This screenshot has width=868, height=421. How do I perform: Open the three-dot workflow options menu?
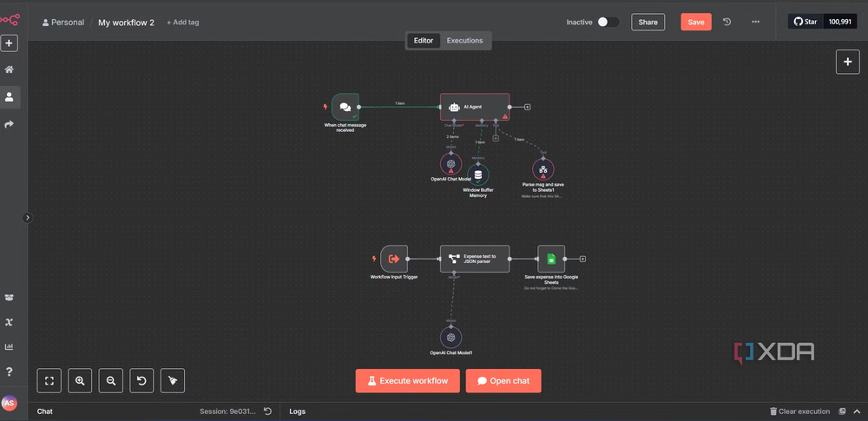(x=756, y=23)
